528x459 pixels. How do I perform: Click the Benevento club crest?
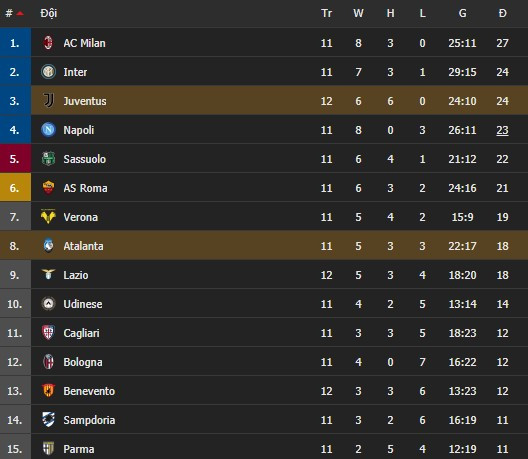click(48, 390)
